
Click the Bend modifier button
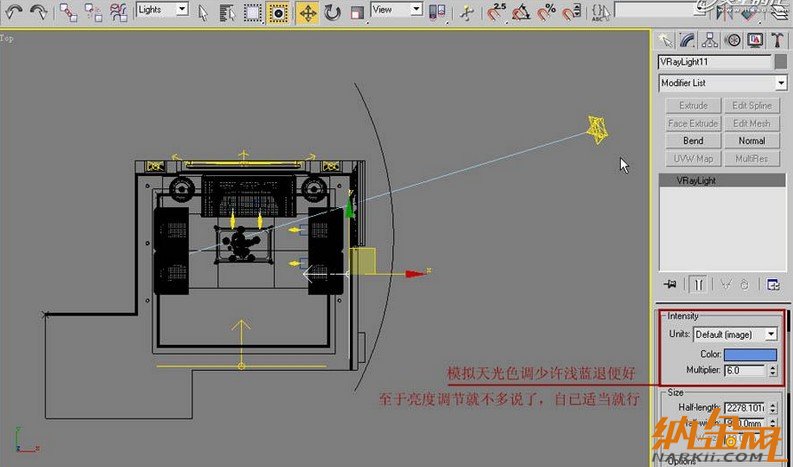(693, 141)
